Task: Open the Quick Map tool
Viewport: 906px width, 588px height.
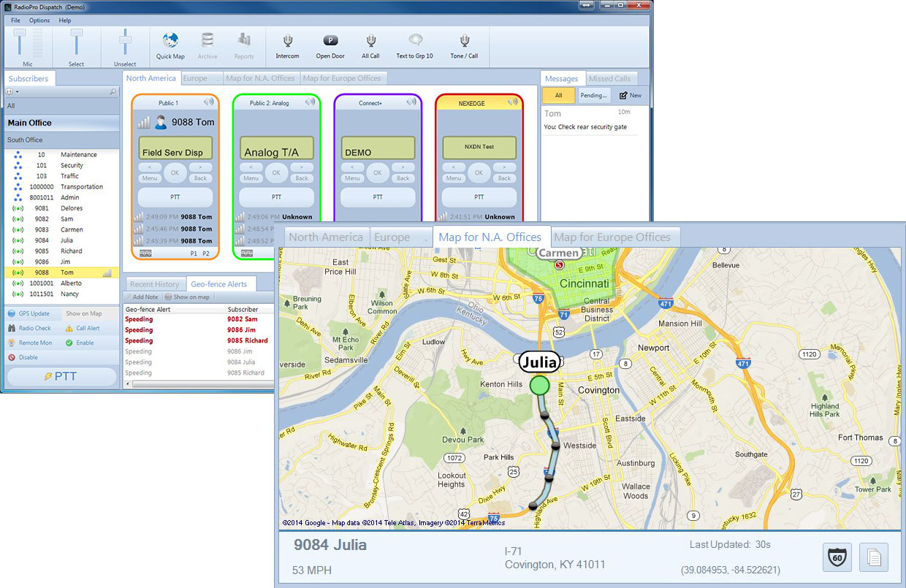Action: click(170, 45)
